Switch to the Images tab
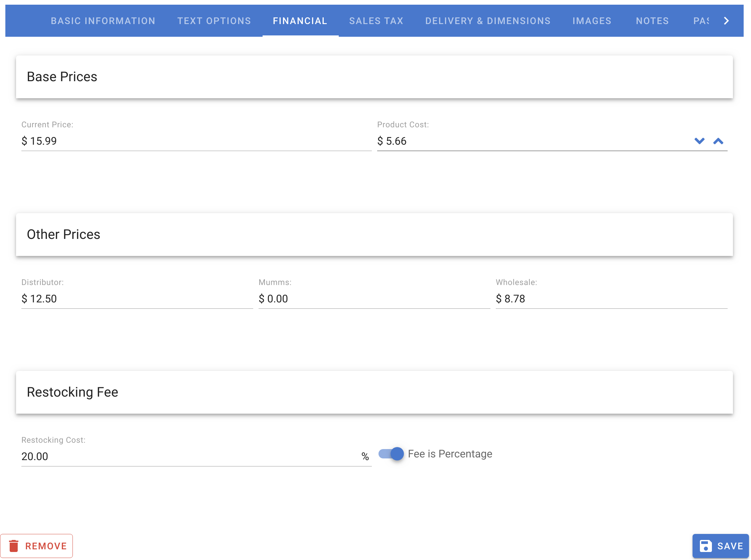The image size is (751, 560). click(x=591, y=21)
